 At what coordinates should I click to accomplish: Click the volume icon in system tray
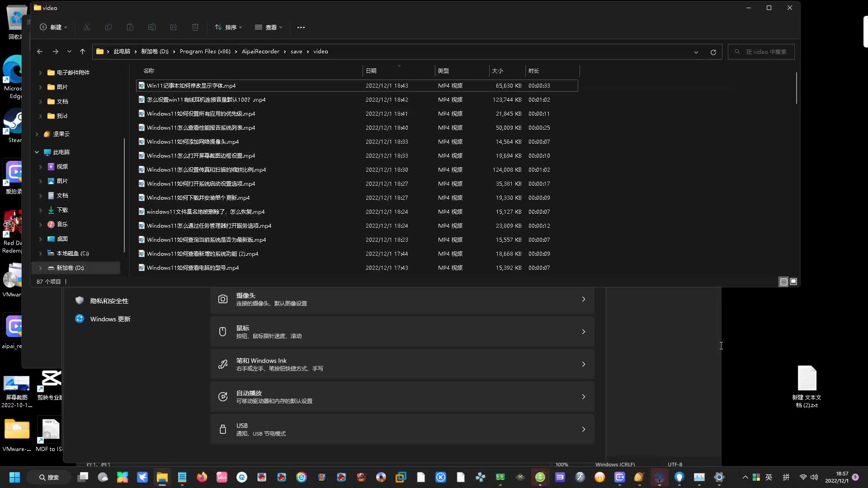click(x=814, y=477)
